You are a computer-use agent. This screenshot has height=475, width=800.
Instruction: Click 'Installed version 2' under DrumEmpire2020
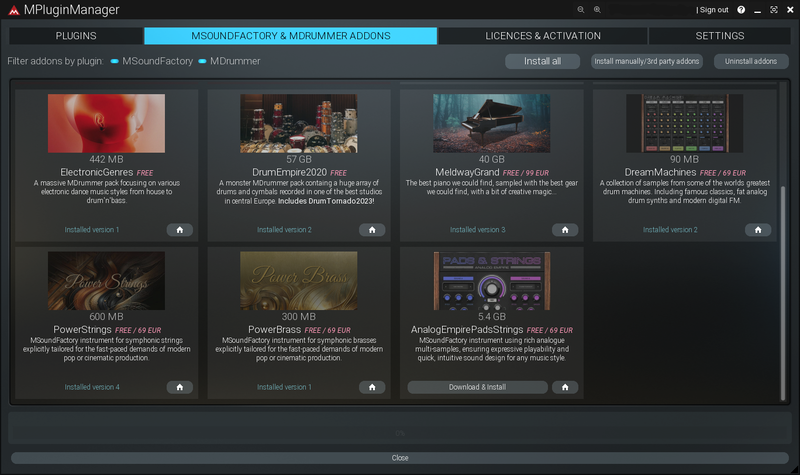(284, 230)
